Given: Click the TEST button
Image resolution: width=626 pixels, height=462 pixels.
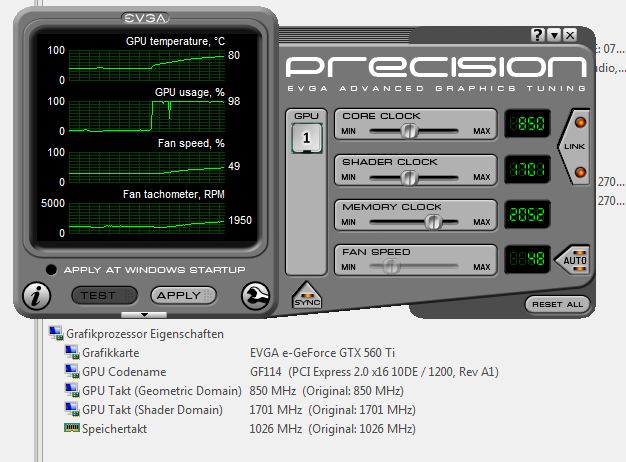Looking at the screenshot, I should [x=104, y=295].
